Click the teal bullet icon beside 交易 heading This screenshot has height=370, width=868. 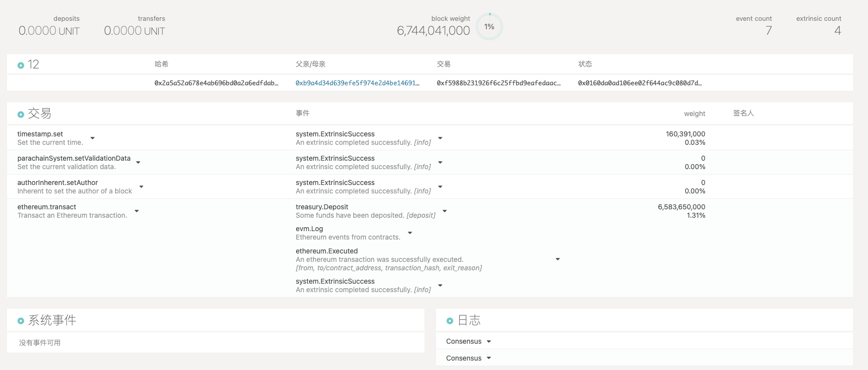click(21, 115)
